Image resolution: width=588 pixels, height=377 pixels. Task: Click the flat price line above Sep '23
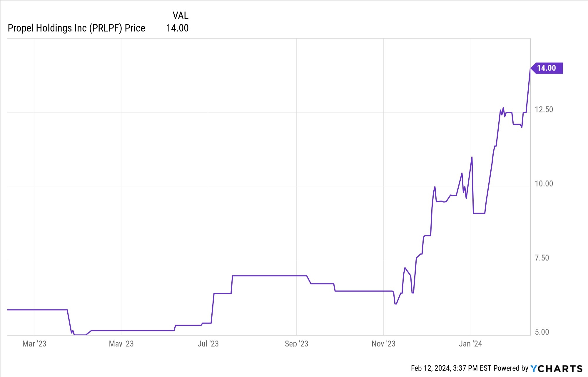(296, 276)
